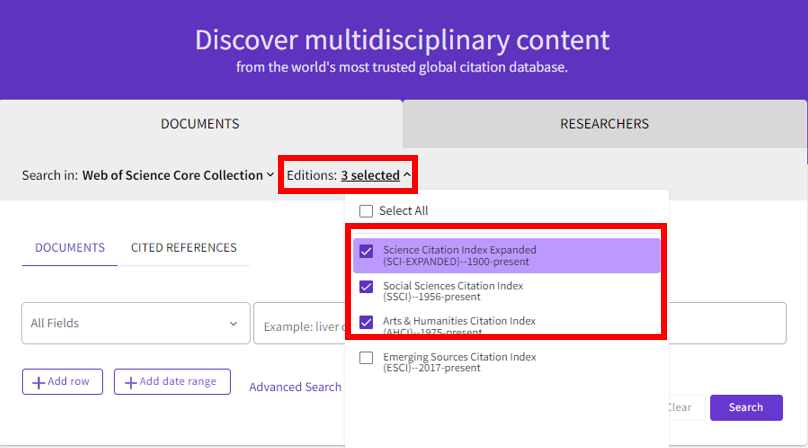The width and height of the screenshot is (808, 448).
Task: Click the Emerging Sources Citation Index label
Action: coord(459,362)
